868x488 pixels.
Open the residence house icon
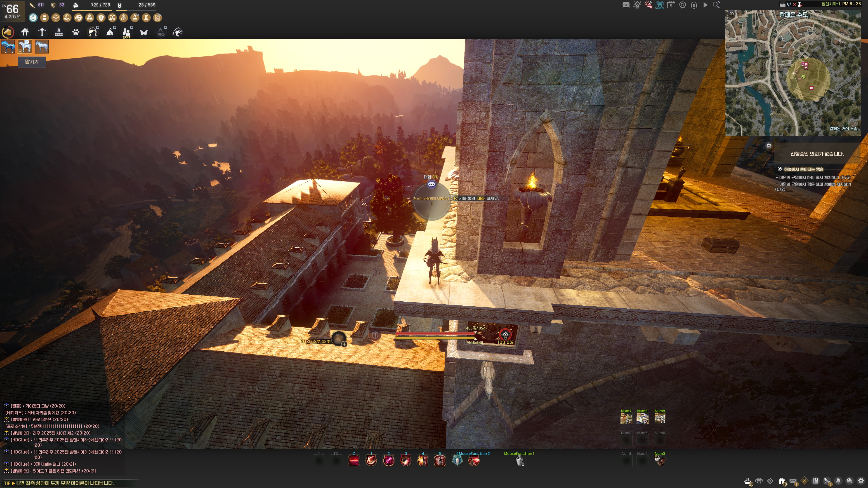click(25, 32)
